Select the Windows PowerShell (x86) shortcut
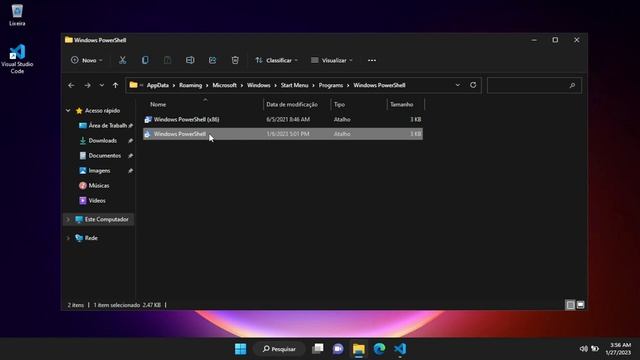Image resolution: width=640 pixels, height=360 pixels. click(x=283, y=119)
